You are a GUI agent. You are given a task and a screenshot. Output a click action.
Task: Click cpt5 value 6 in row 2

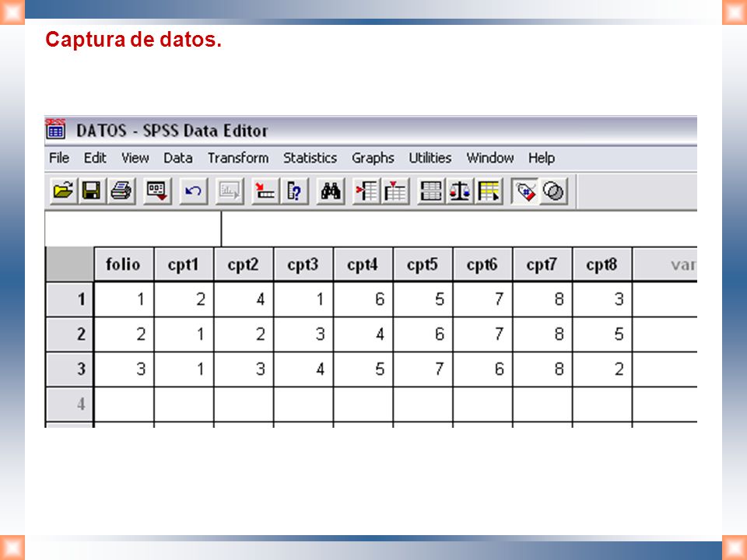click(x=423, y=334)
